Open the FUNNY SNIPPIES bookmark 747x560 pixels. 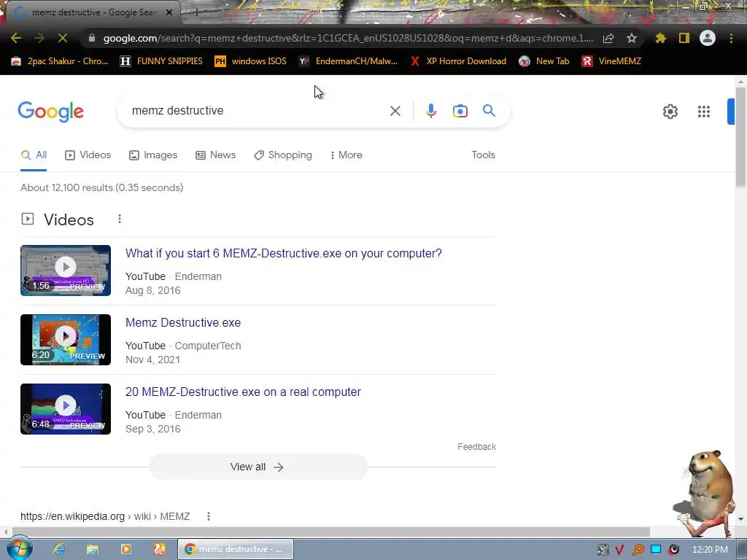point(161,61)
